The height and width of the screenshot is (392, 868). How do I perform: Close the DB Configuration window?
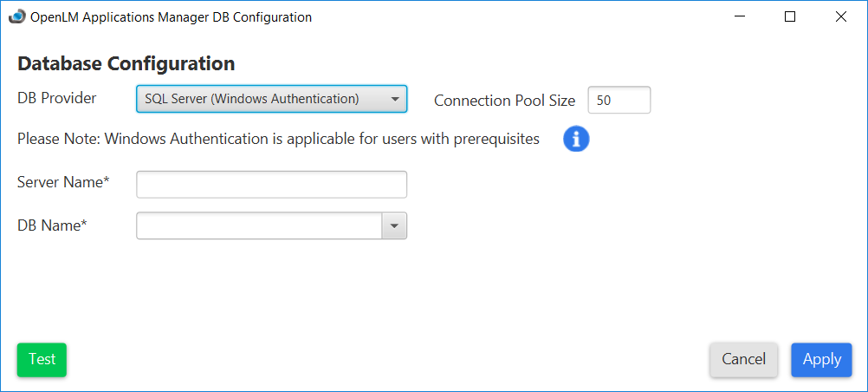pyautogui.click(x=840, y=16)
